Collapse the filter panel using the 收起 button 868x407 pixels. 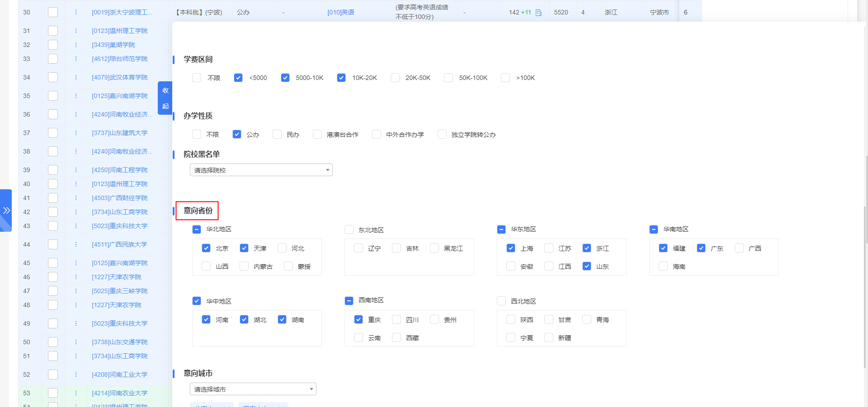click(165, 98)
